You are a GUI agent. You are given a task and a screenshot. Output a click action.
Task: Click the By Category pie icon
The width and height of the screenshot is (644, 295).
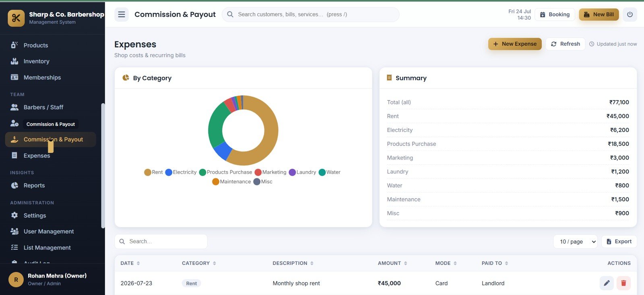[x=126, y=78]
